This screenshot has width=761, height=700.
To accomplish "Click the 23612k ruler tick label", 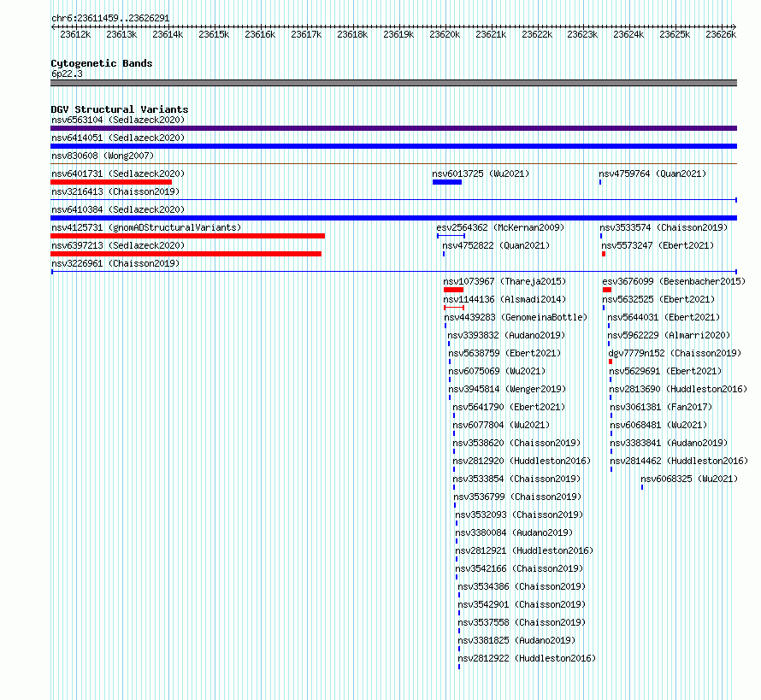I will [x=75, y=34].
